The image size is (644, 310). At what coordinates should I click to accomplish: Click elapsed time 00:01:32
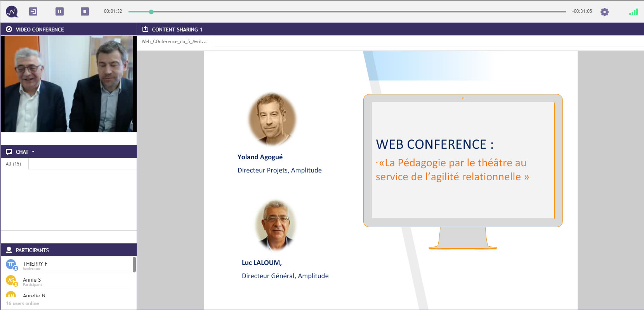click(x=113, y=11)
